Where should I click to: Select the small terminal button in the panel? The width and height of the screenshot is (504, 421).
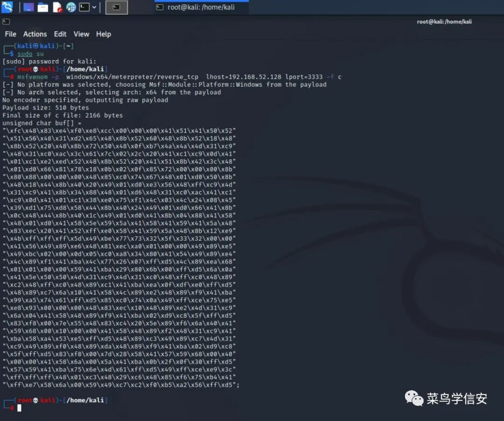pyautogui.click(x=116, y=7)
